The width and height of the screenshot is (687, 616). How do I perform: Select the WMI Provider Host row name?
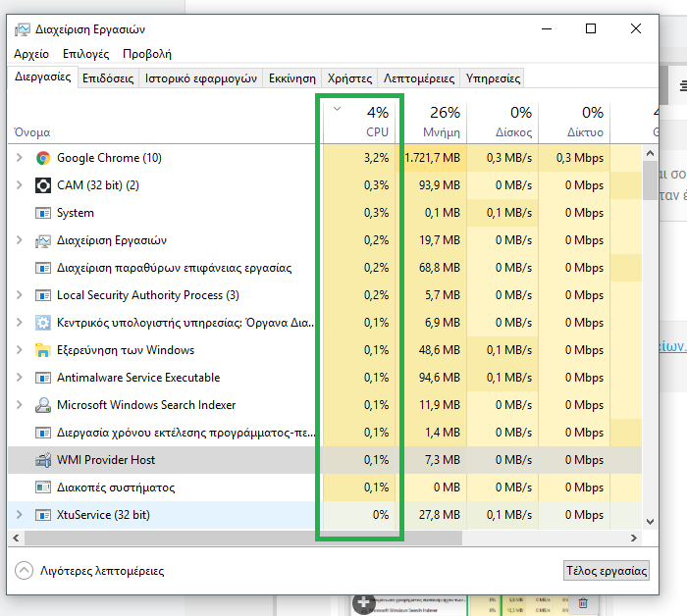point(106,460)
